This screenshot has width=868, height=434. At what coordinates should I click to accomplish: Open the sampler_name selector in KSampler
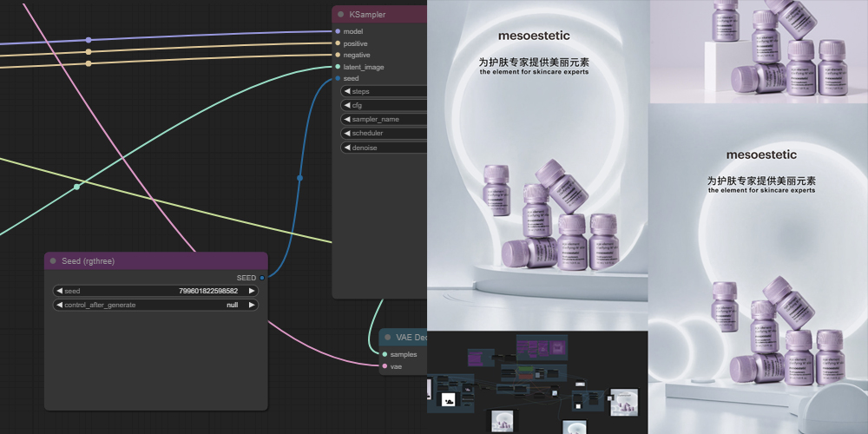[384, 120]
